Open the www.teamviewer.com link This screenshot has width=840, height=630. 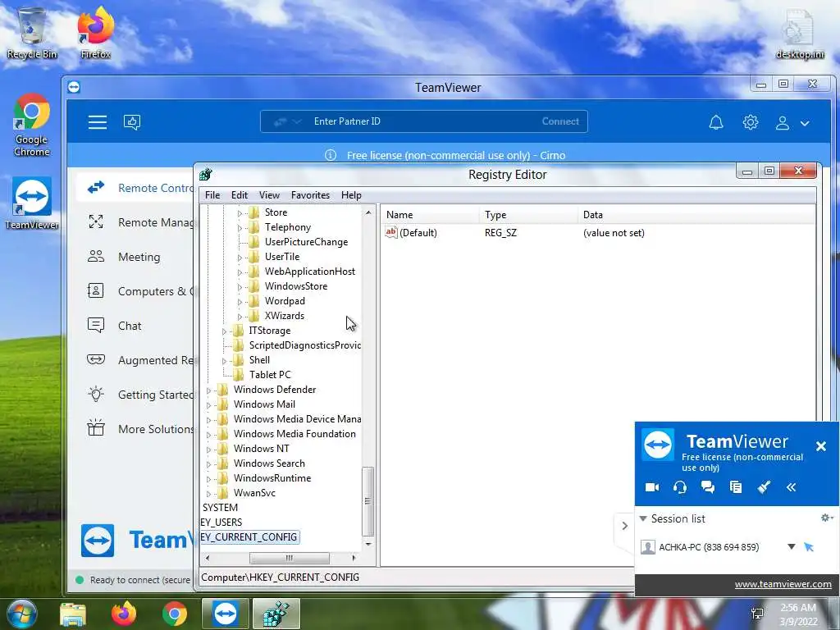[x=783, y=584]
